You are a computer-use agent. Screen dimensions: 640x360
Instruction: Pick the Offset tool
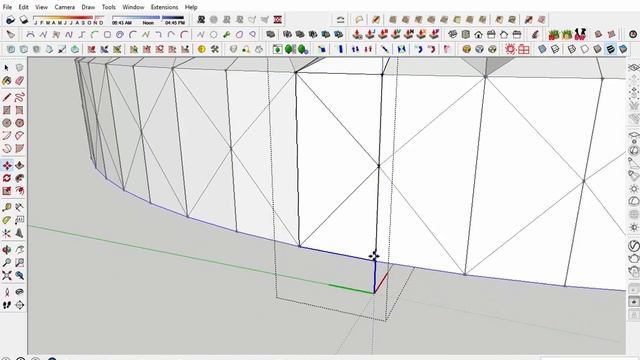(19, 191)
